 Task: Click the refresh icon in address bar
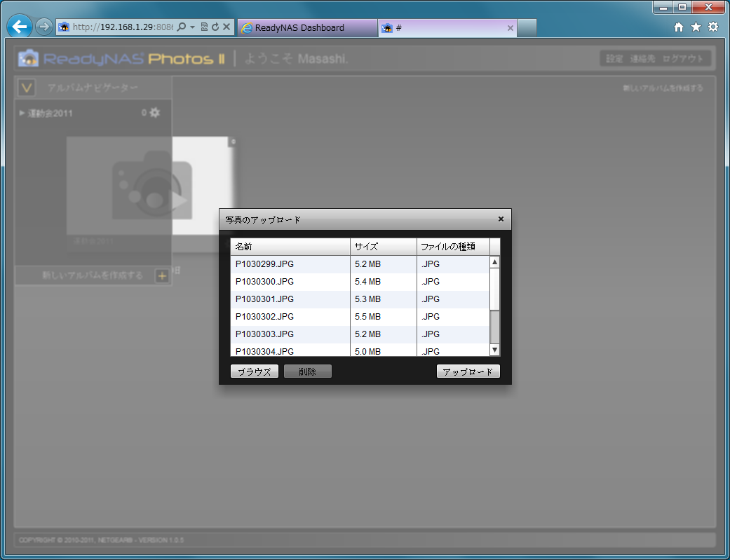215,27
